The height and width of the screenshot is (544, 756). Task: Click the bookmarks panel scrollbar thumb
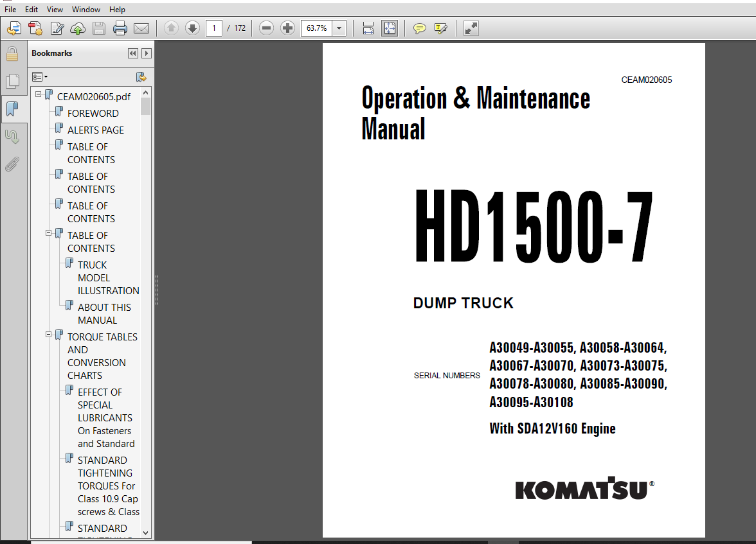click(x=145, y=107)
